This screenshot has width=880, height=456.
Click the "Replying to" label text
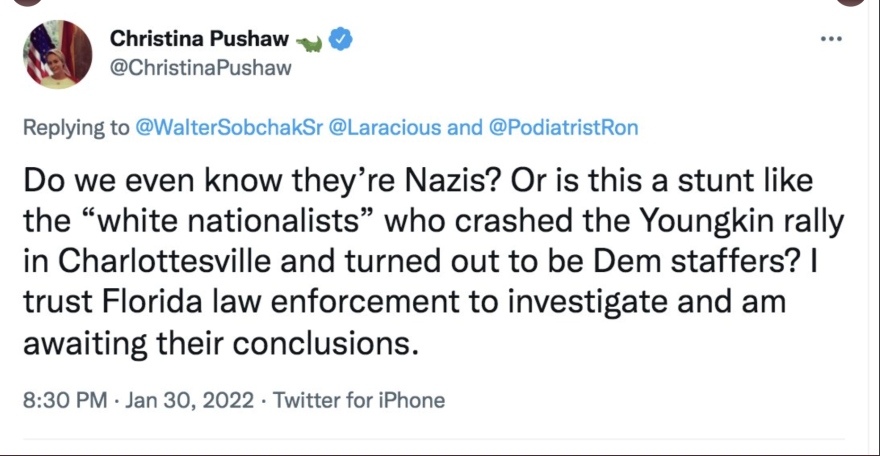76,128
